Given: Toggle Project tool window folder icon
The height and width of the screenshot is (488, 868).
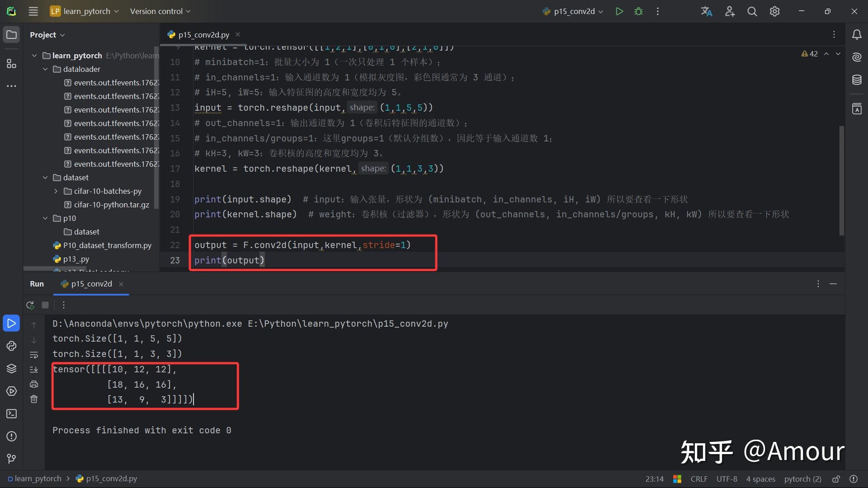Looking at the screenshot, I should (x=11, y=35).
